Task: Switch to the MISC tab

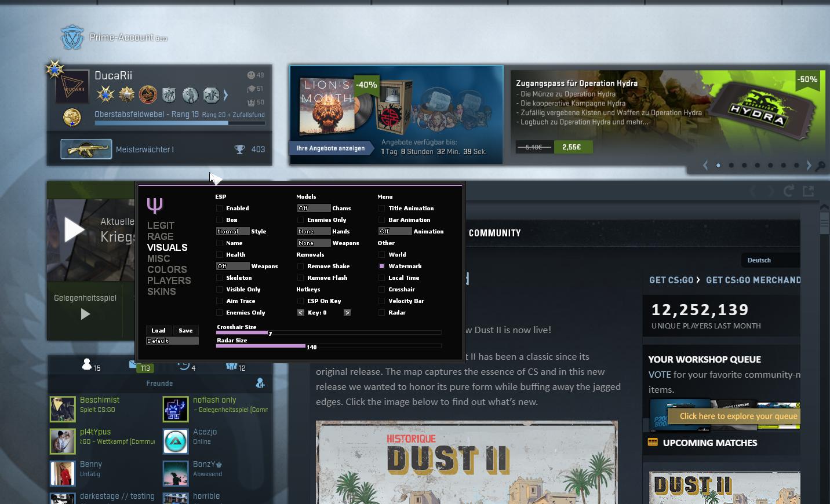Action: [x=158, y=258]
